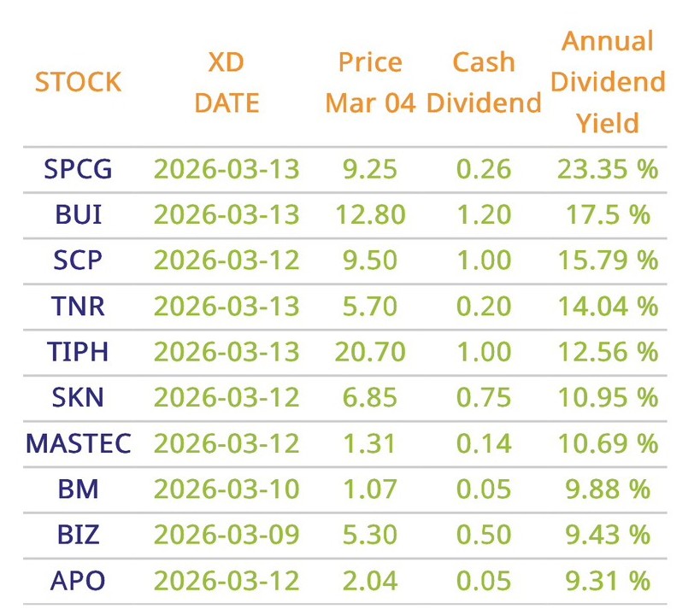The width and height of the screenshot is (700, 609).
Task: Click the Price Mar 04 column header
Action: (x=370, y=82)
